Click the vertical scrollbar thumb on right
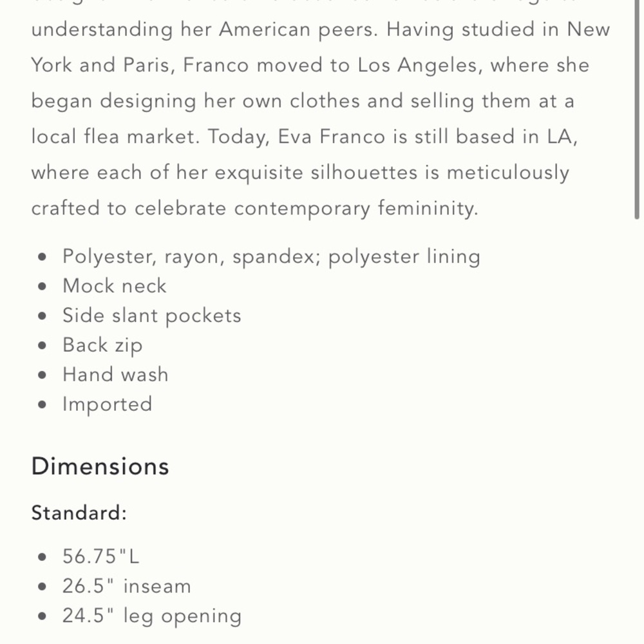Image resolution: width=644 pixels, height=644 pixels. click(637, 109)
